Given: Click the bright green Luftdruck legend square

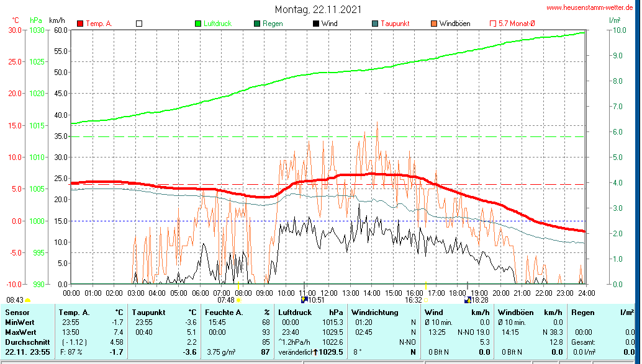Looking at the screenshot, I should [198, 24].
